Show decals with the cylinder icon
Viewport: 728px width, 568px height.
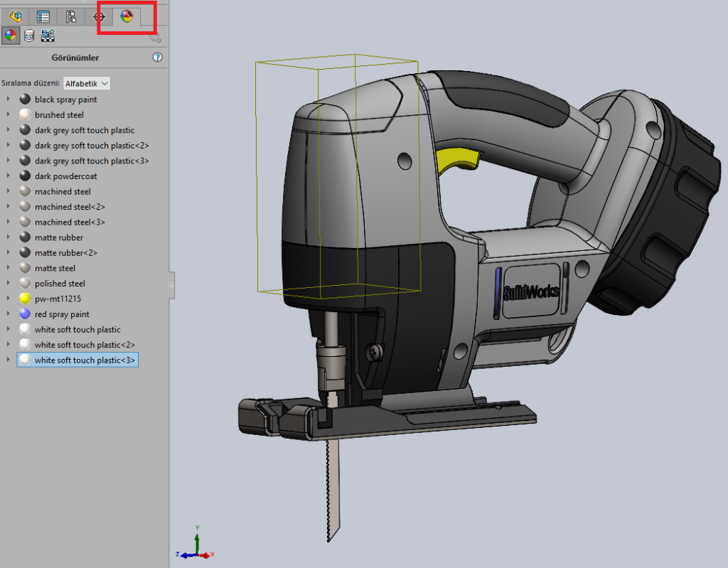pos(29,36)
